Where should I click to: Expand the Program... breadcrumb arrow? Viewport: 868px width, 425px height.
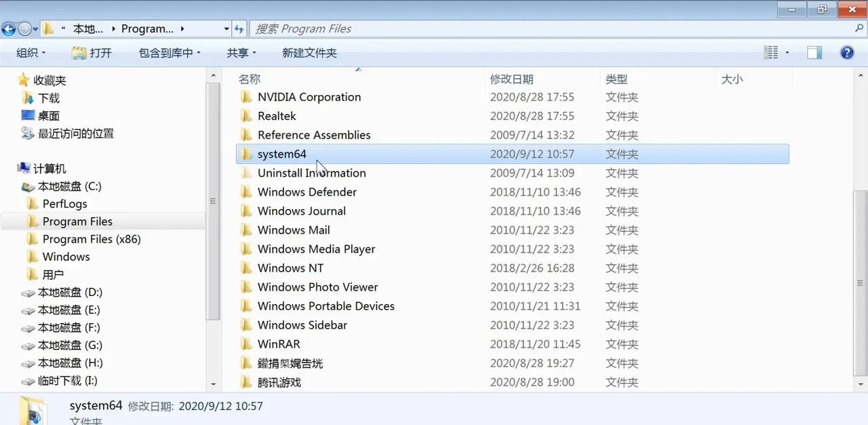(x=182, y=29)
